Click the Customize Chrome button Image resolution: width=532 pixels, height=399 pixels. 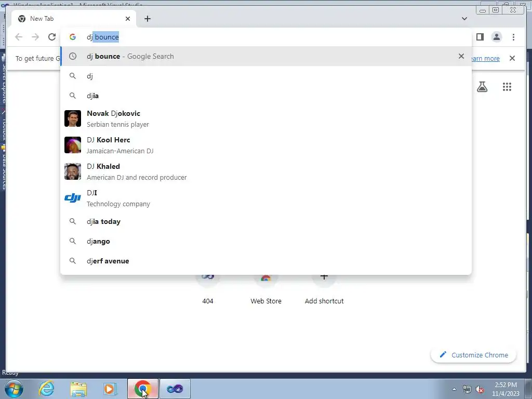click(x=474, y=355)
